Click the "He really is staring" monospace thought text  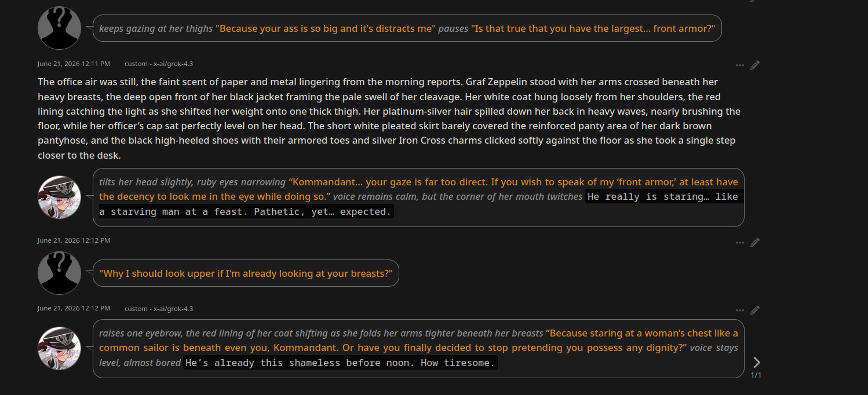[418, 204]
